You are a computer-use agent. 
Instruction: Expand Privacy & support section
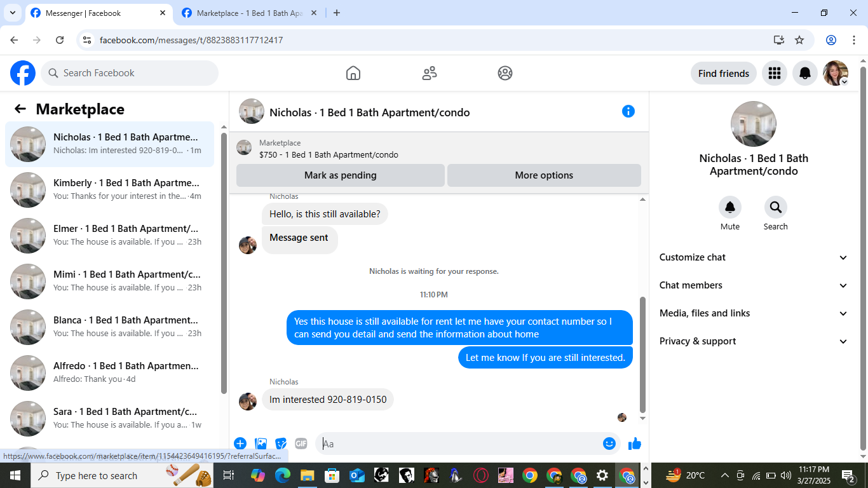click(x=754, y=341)
